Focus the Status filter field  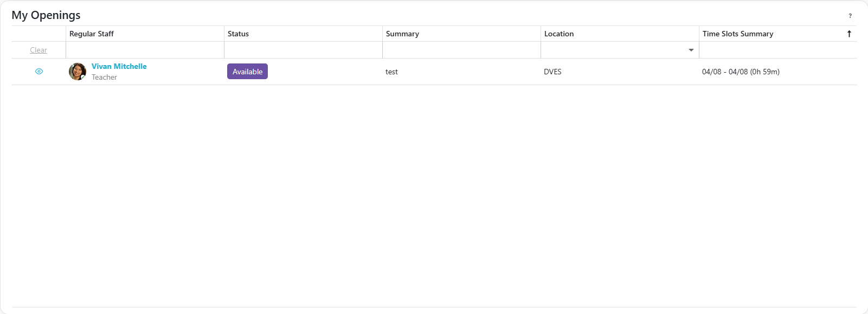pos(303,50)
